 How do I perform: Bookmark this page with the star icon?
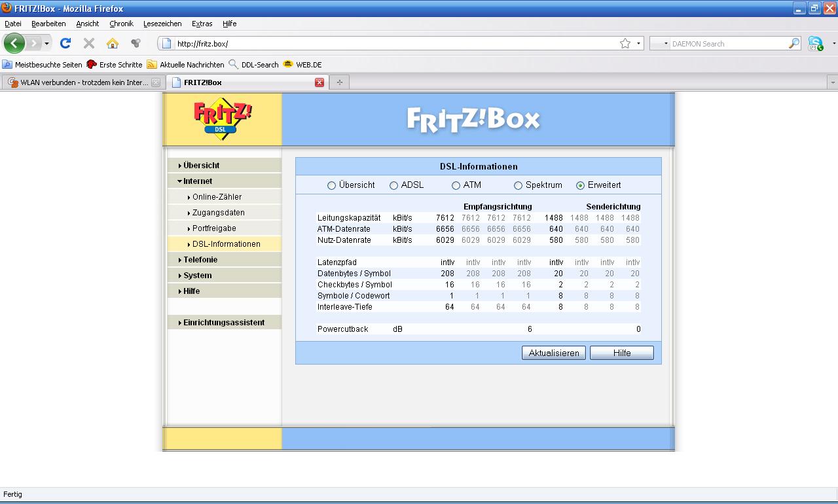coord(625,43)
